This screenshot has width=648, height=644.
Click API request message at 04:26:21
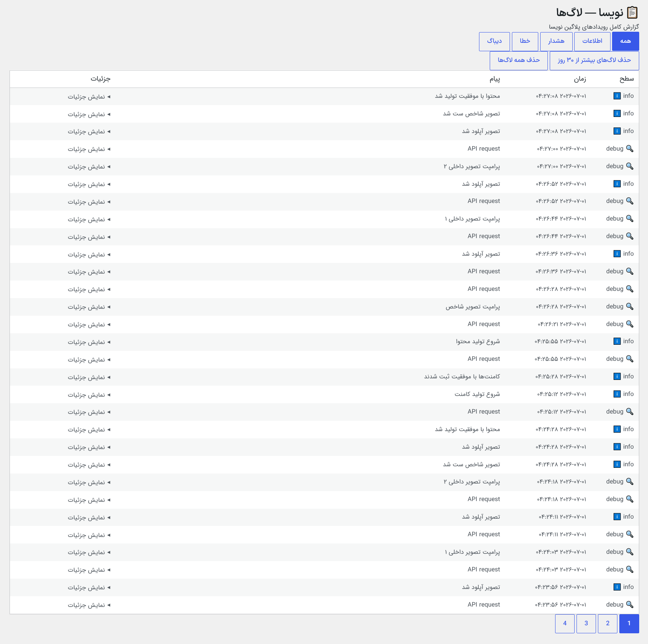[484, 324]
